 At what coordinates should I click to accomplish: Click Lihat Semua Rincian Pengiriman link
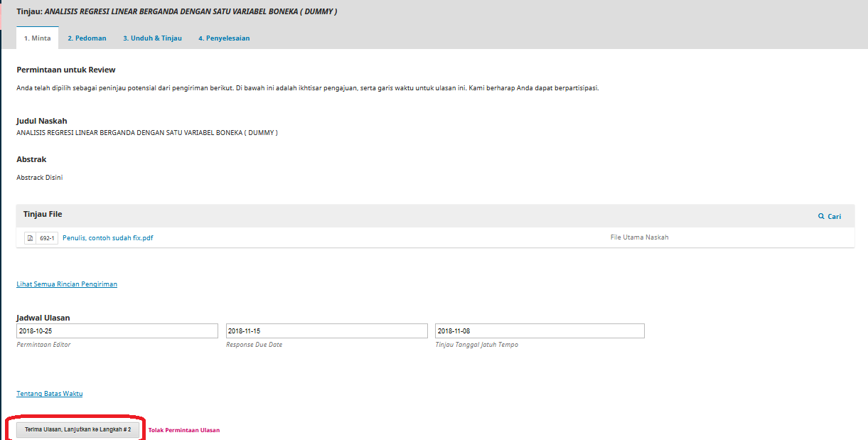point(67,284)
